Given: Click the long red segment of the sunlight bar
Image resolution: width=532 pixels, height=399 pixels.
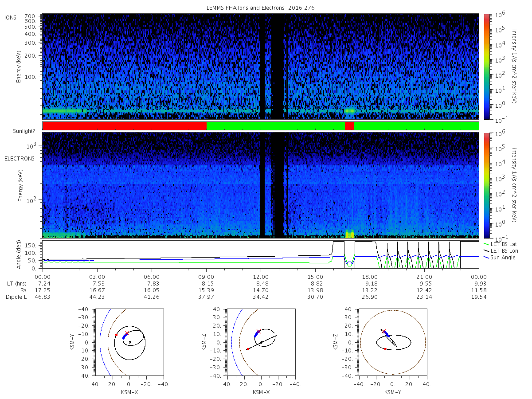Looking at the screenshot, I should [x=125, y=126].
